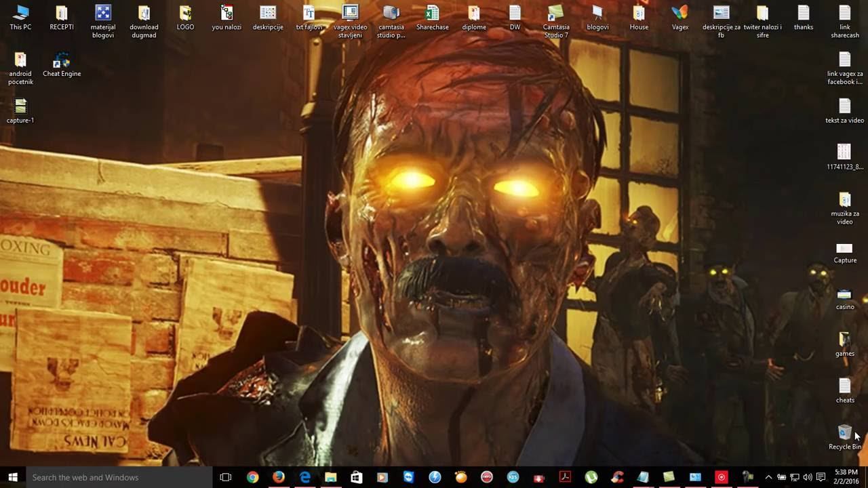Screen dimensions: 868x488
Task: Open network status tray icon
Action: pos(794,477)
